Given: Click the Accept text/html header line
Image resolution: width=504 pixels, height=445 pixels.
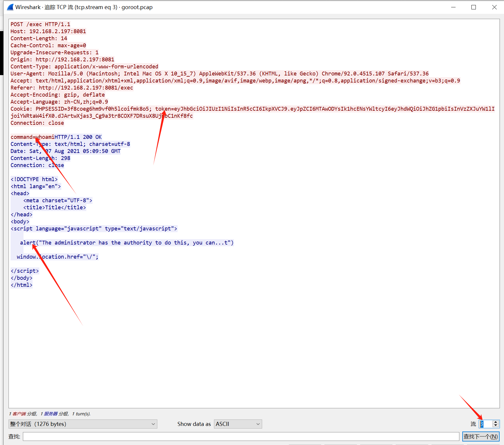Looking at the screenshot, I should pyautogui.click(x=235, y=81).
